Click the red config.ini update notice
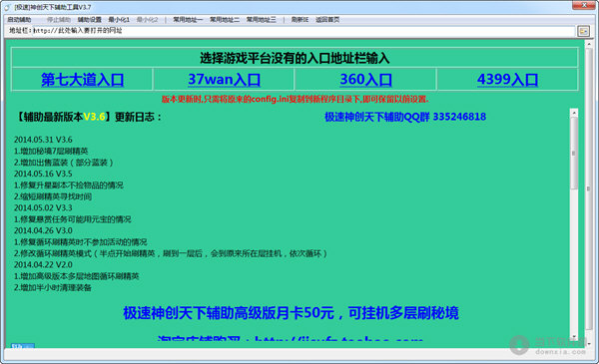This screenshot has width=599, height=364. tap(295, 99)
